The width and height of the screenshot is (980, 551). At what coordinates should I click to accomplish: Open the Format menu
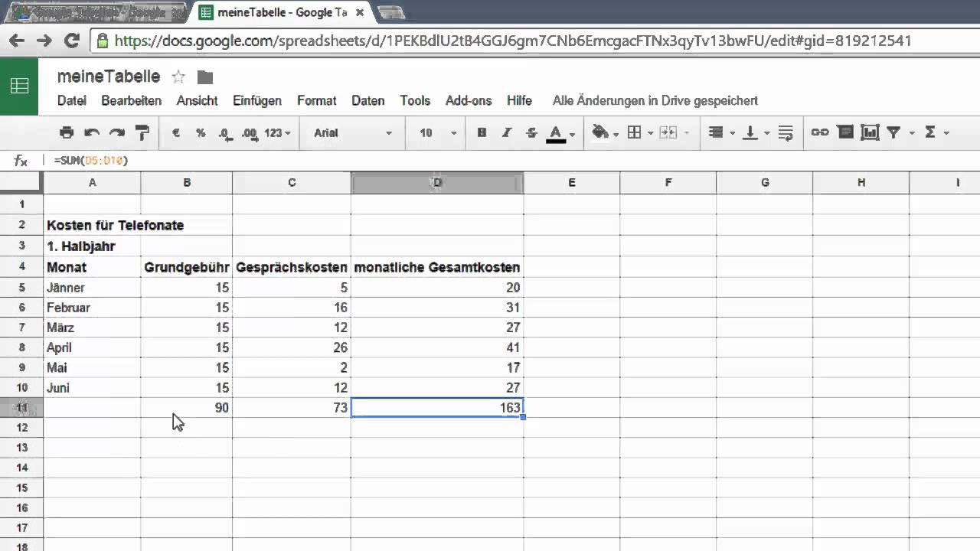(x=317, y=100)
